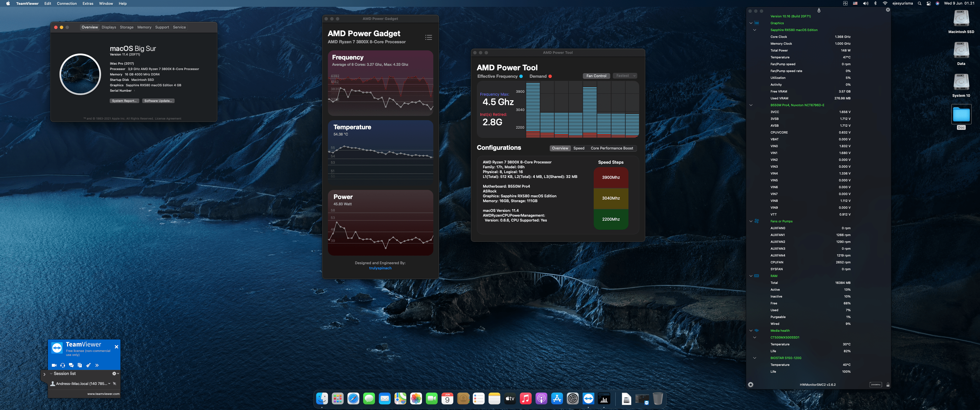The width and height of the screenshot is (980, 410).
Task: Collapse the TeamViewer Session list
Action: tap(51, 374)
